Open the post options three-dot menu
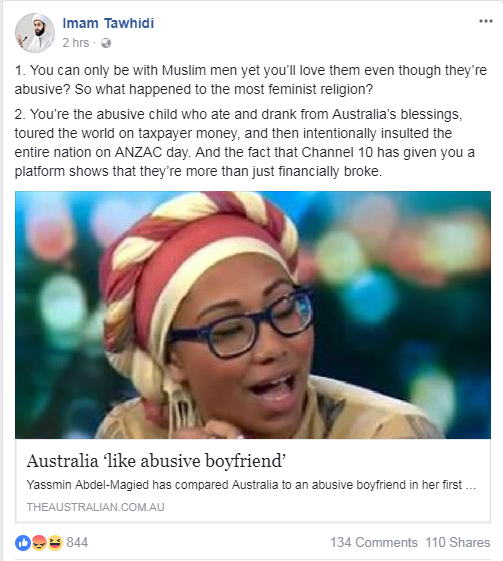The height and width of the screenshot is (561, 503). pos(485,21)
